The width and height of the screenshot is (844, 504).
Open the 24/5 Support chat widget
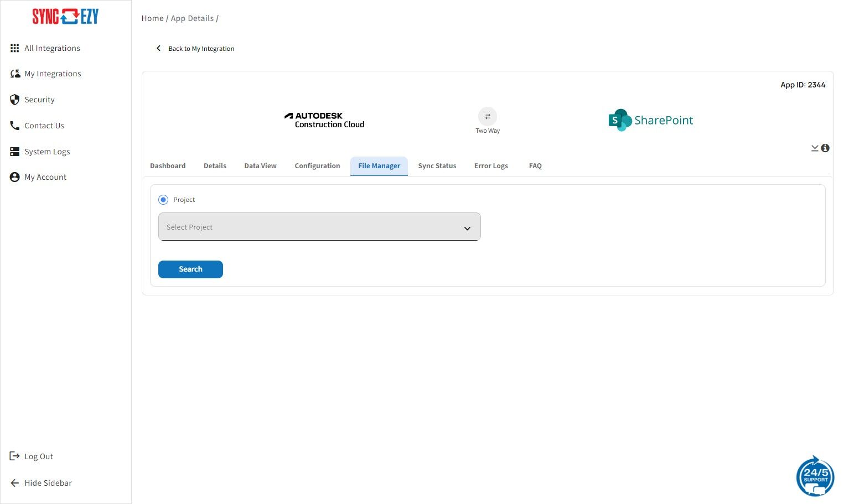point(815,476)
